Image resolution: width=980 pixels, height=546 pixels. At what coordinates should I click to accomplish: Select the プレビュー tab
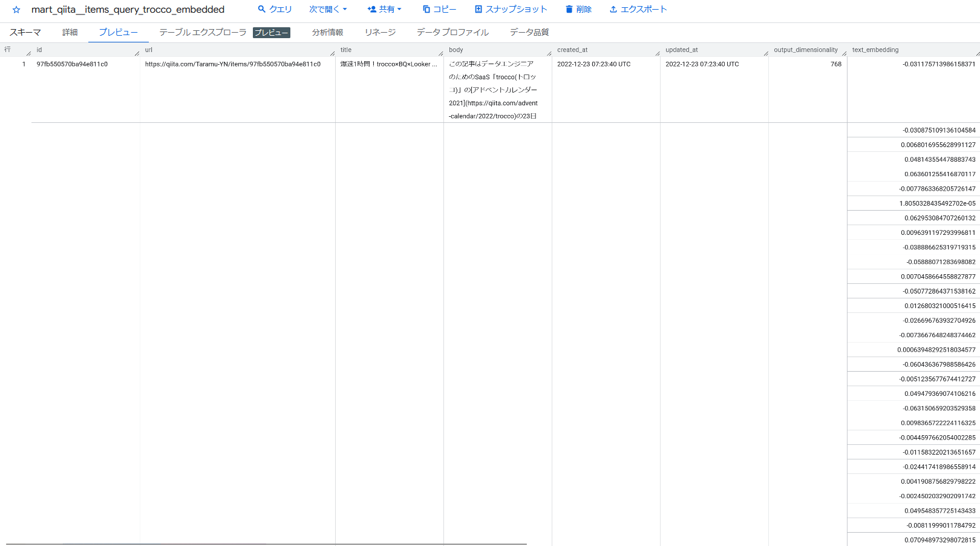click(119, 32)
